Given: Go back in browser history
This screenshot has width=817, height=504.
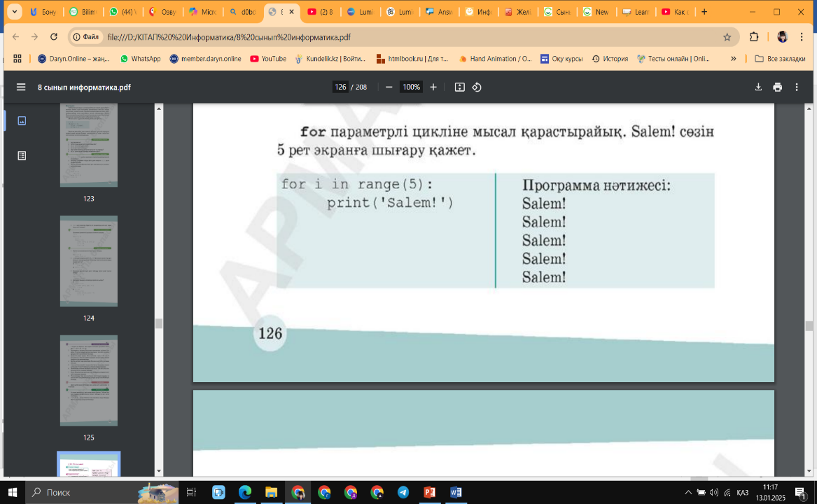Looking at the screenshot, I should [15, 37].
